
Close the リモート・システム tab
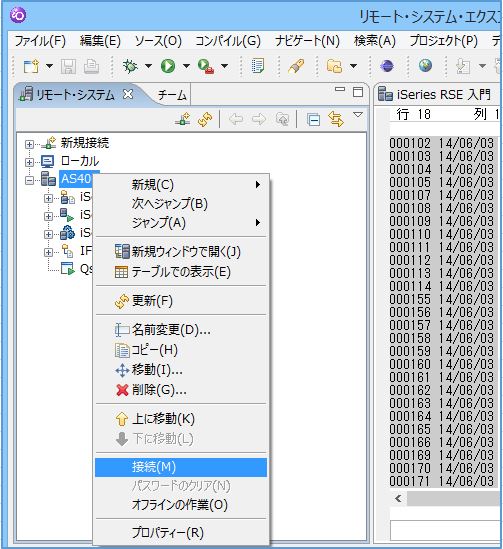point(128,94)
